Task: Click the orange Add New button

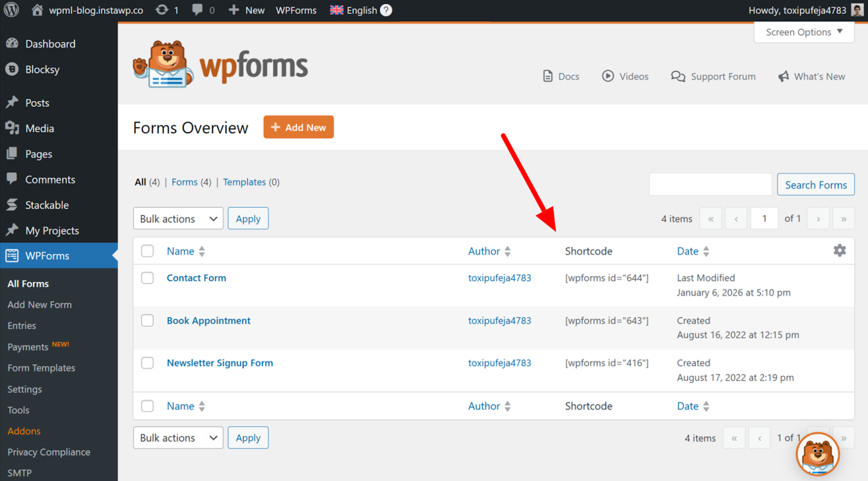Action: coord(298,127)
